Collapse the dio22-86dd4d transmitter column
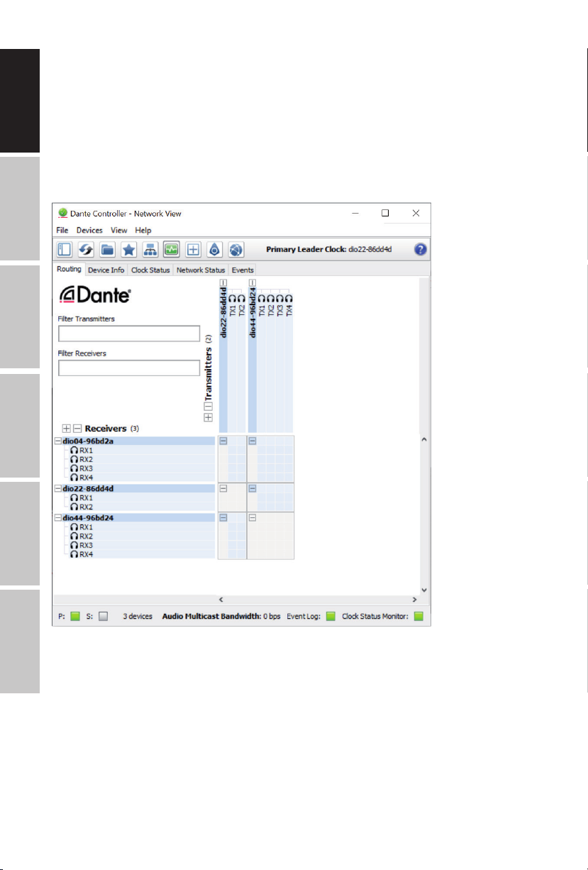588x870 pixels. (x=223, y=282)
